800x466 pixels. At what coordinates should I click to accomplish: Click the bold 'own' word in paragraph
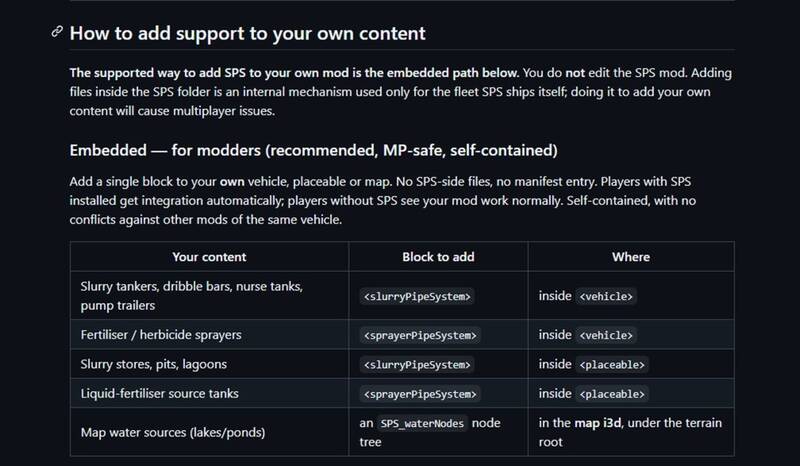coord(232,182)
